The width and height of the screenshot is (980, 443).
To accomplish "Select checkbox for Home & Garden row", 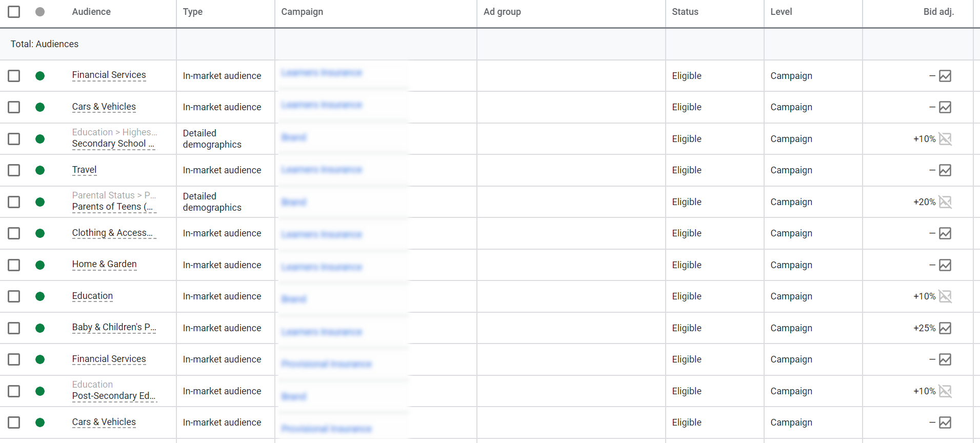I will (14, 265).
